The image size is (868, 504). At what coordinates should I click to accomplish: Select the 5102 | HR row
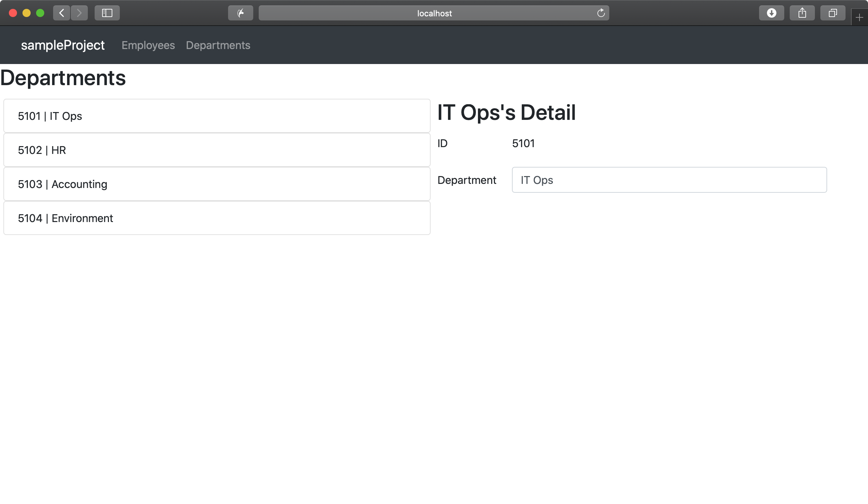[216, 150]
